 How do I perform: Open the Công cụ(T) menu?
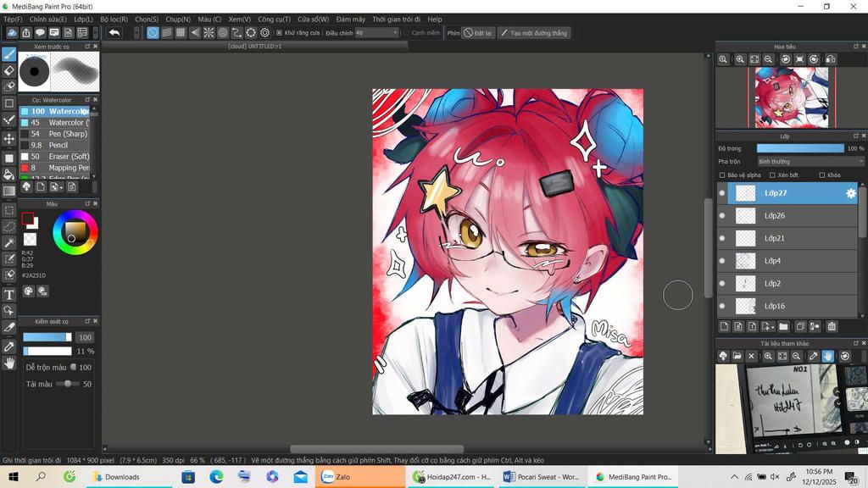pyautogui.click(x=274, y=19)
